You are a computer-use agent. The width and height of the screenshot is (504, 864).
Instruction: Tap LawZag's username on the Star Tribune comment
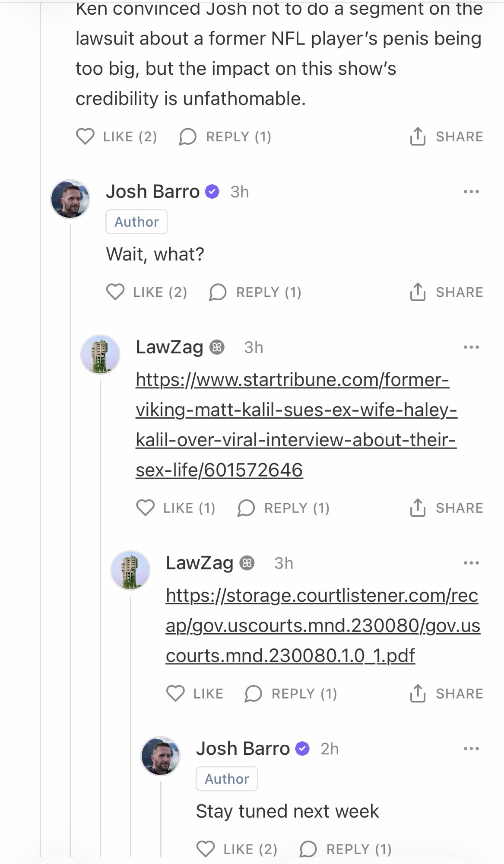pos(169,347)
